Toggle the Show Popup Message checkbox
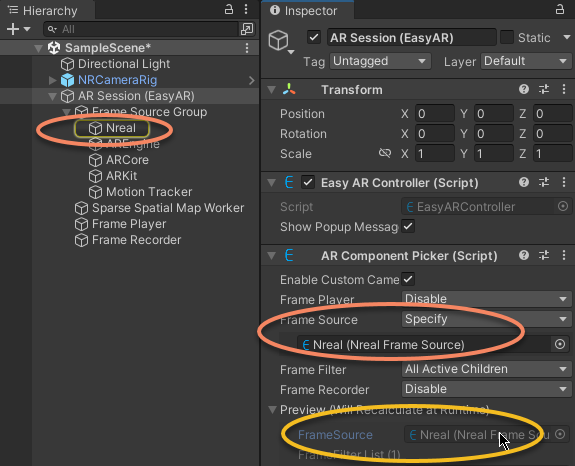The image size is (575, 466). pyautogui.click(x=408, y=226)
